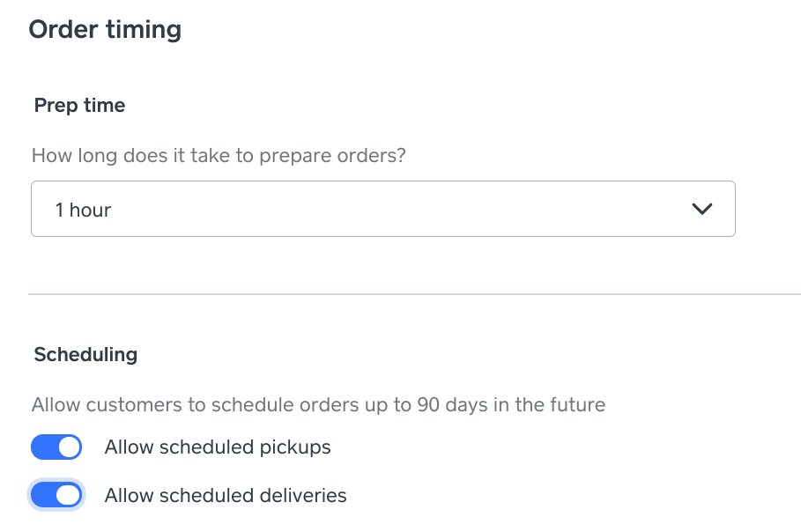Image resolution: width=801 pixels, height=532 pixels.
Task: Click empty area inside prep time field
Action: pos(397,210)
